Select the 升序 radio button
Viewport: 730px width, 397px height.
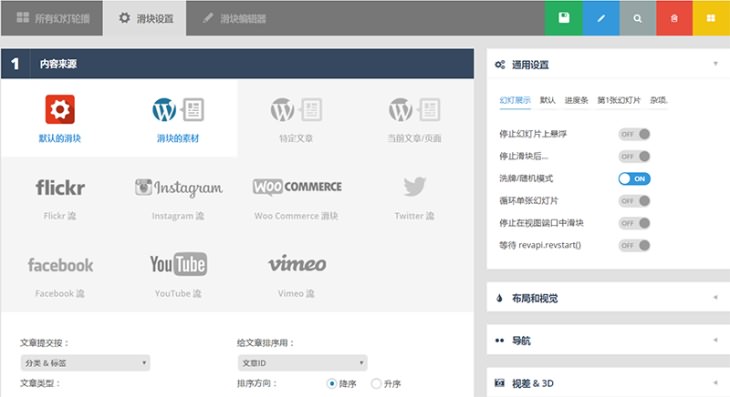pos(376,384)
